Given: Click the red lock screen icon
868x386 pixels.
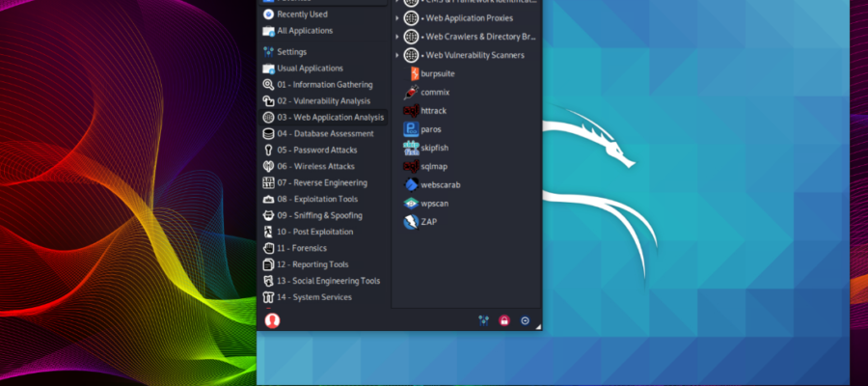Looking at the screenshot, I should (503, 320).
